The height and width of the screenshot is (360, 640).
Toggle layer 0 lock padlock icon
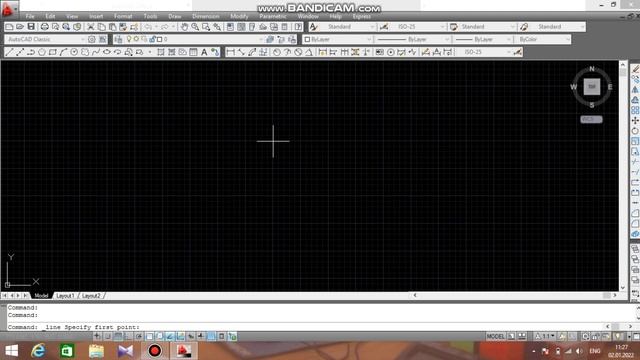[x=152, y=39]
